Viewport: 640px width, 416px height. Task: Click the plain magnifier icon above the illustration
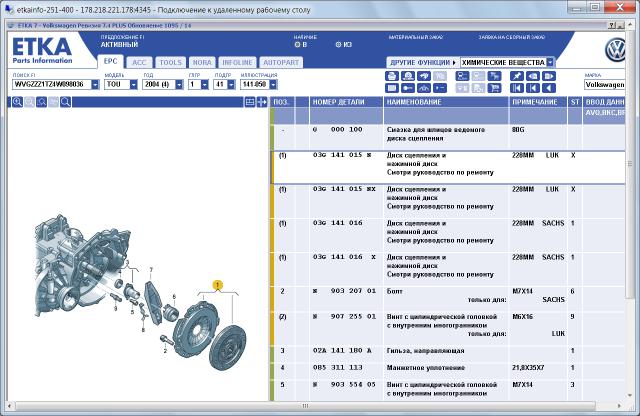tap(65, 102)
